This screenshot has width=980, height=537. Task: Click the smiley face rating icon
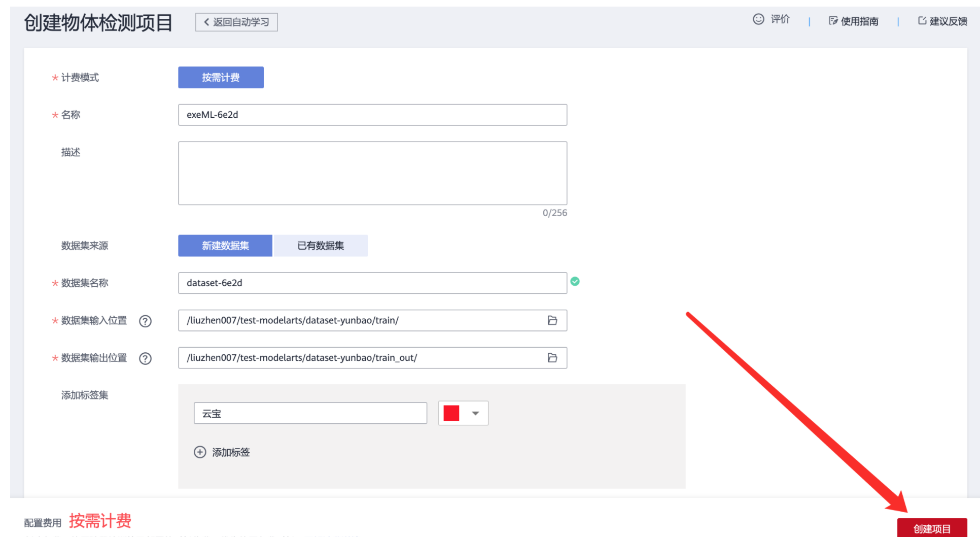[x=758, y=19]
